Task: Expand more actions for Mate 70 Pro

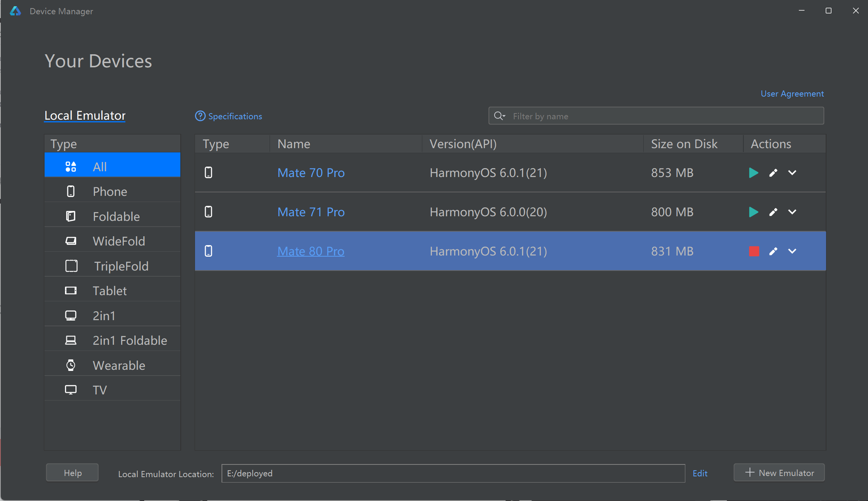Action: point(792,173)
